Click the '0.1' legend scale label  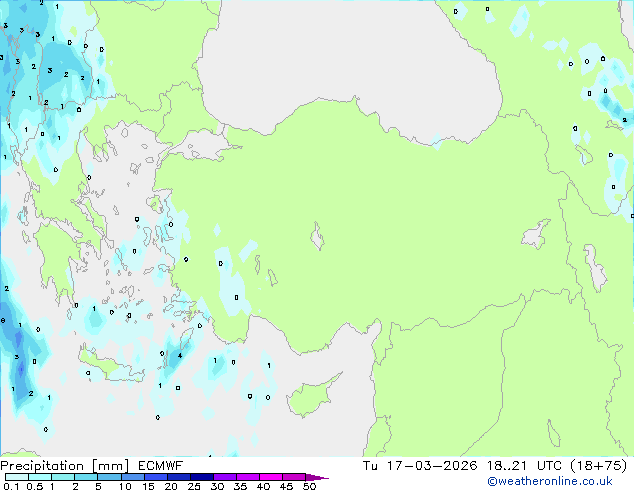[x=11, y=486]
